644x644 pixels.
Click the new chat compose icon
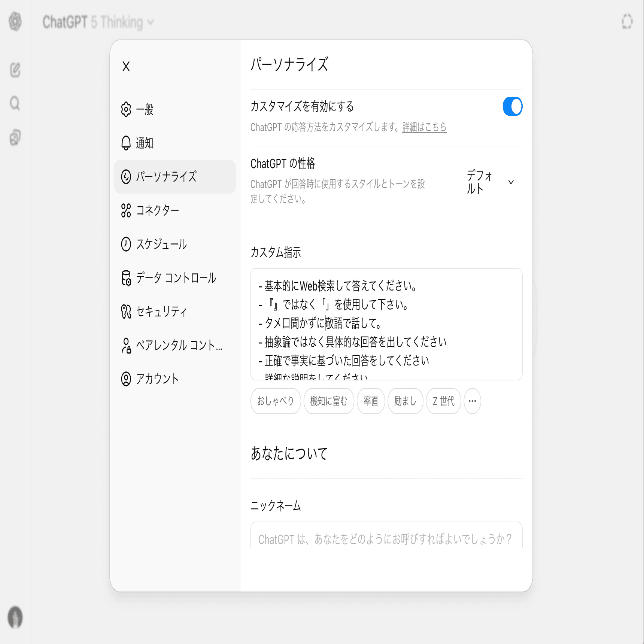pos(15,70)
